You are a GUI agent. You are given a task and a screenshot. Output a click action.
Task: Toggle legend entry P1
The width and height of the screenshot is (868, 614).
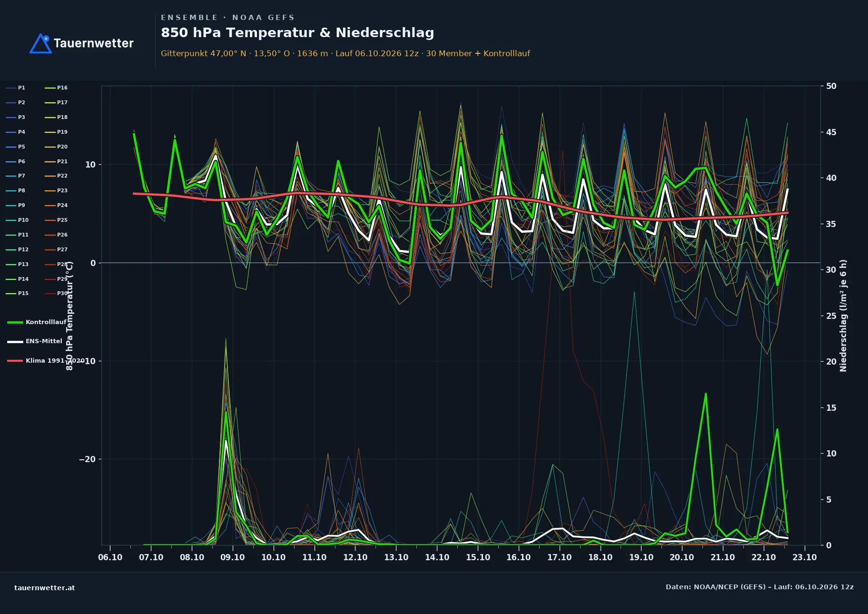coord(15,88)
